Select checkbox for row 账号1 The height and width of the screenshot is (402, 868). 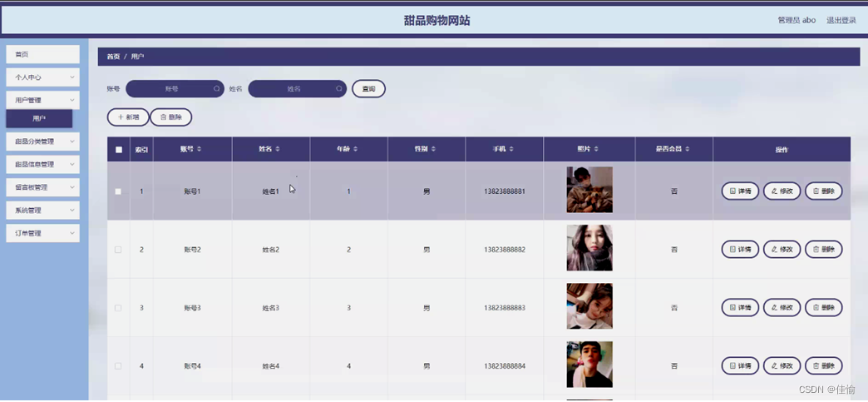point(118,191)
